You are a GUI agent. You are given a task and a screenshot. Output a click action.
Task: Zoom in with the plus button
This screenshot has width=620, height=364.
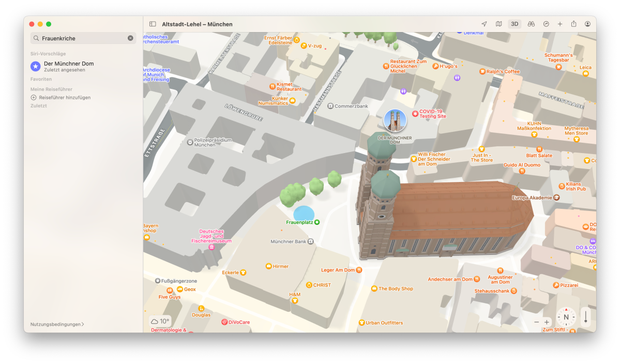547,322
